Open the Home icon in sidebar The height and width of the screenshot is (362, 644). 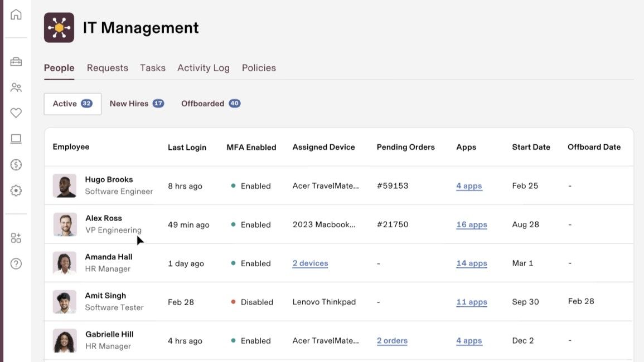tap(16, 15)
